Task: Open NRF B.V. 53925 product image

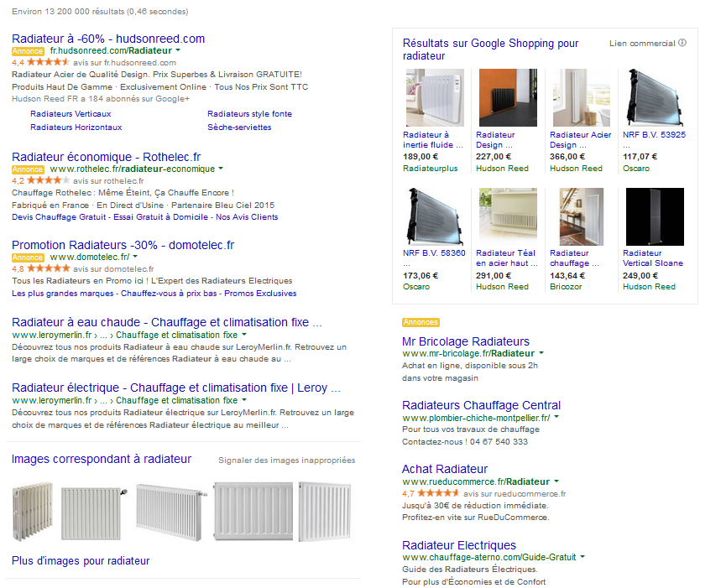Action: (655, 97)
